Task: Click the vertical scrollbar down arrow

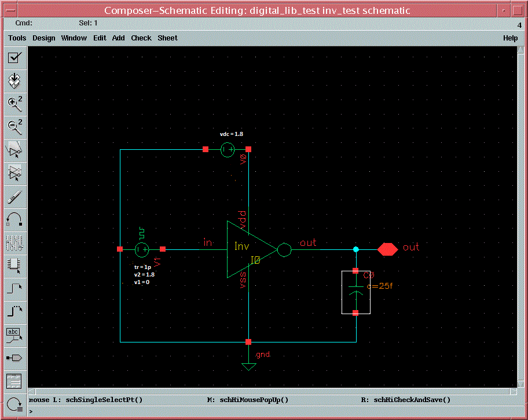Action: click(x=520, y=384)
